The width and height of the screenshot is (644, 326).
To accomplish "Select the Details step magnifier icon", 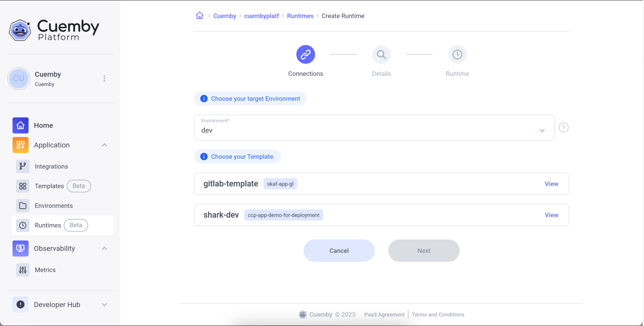I will click(382, 55).
